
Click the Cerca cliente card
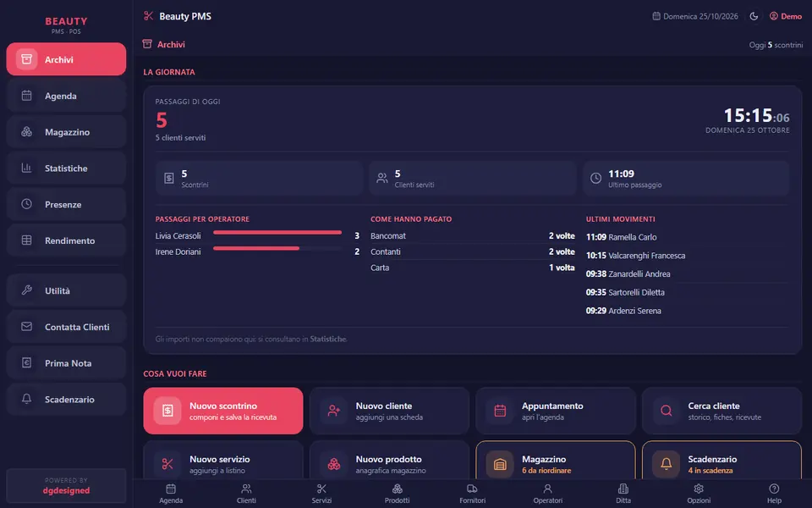tap(721, 411)
